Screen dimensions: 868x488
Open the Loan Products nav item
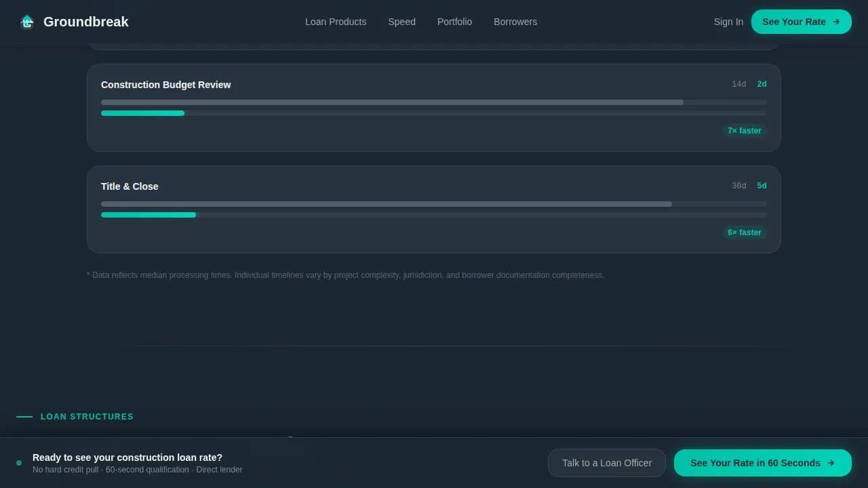[336, 22]
